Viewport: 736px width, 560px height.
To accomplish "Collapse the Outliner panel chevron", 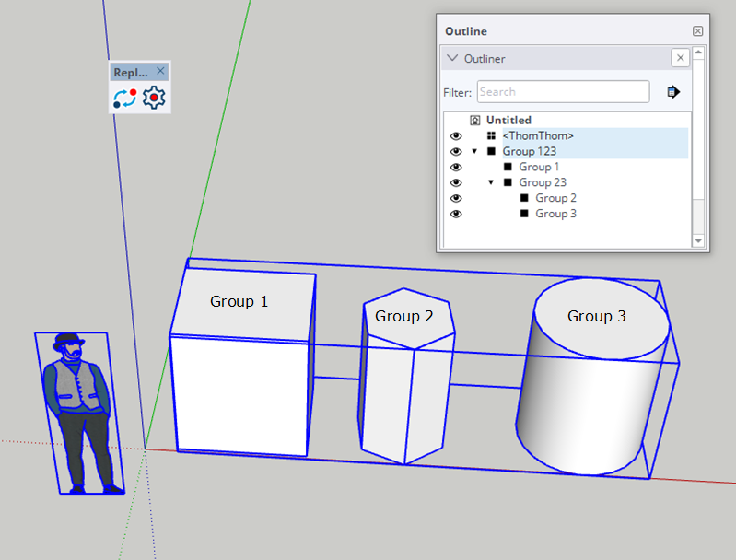I will [452, 58].
